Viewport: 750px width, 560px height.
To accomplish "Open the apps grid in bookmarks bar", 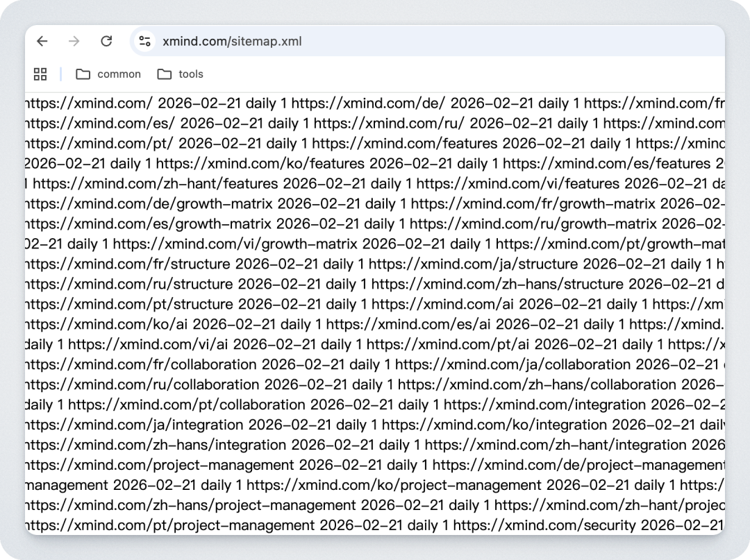I will (40, 74).
